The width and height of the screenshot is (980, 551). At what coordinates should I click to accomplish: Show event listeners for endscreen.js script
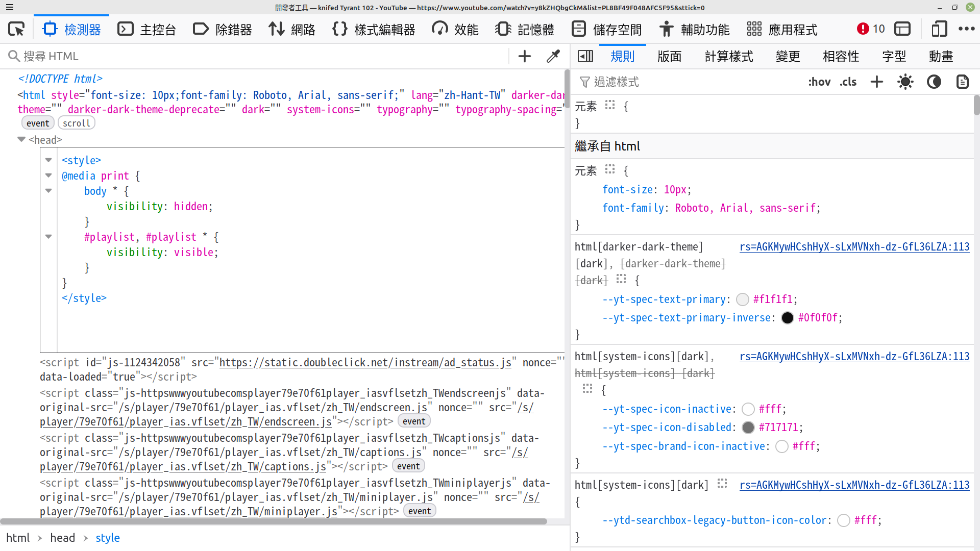tap(414, 421)
